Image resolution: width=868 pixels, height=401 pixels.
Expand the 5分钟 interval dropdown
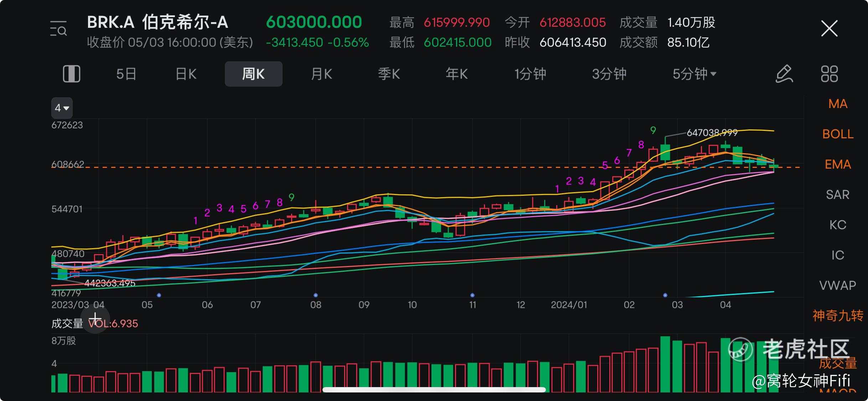[694, 74]
